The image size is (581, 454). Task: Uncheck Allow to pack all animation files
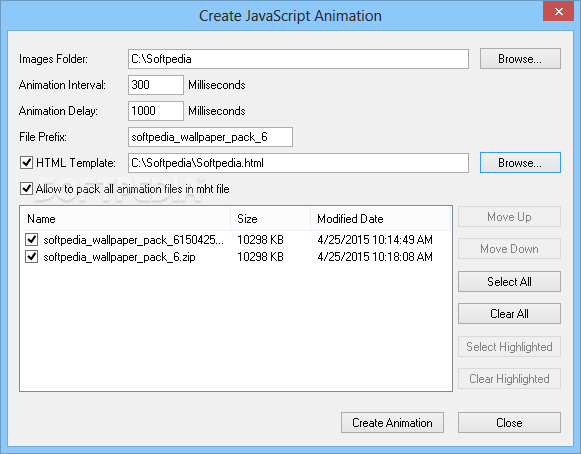point(26,189)
